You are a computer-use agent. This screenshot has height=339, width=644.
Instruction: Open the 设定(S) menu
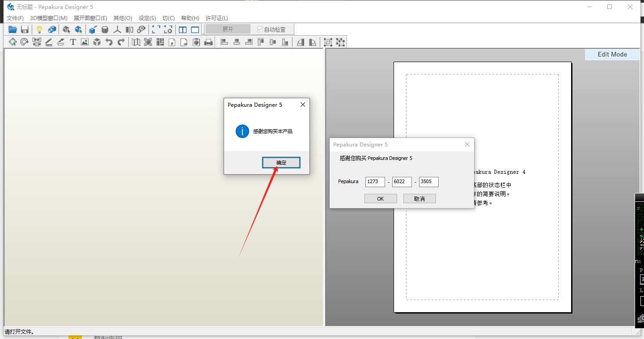pyautogui.click(x=147, y=18)
